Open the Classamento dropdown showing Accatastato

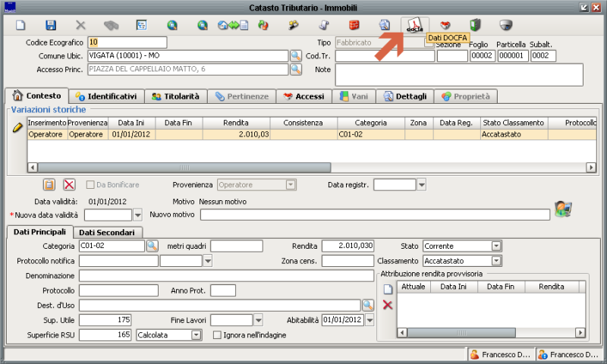pyautogui.click(x=496, y=261)
